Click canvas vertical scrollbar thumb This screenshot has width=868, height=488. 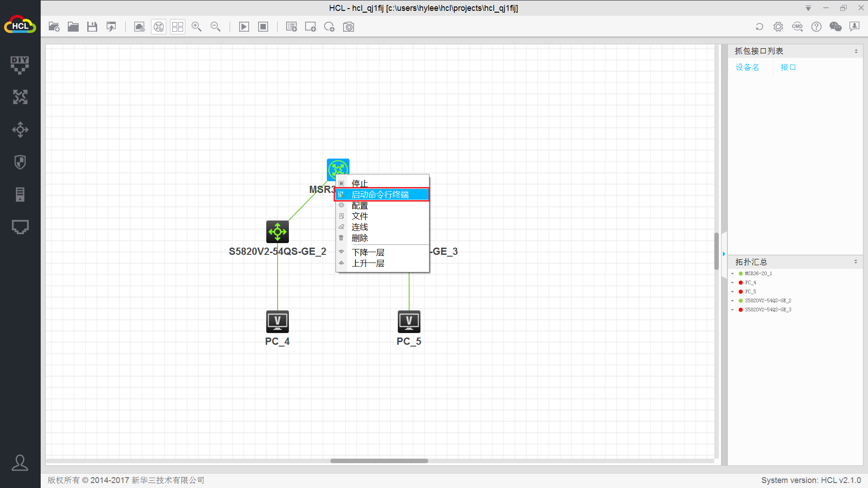tap(717, 251)
